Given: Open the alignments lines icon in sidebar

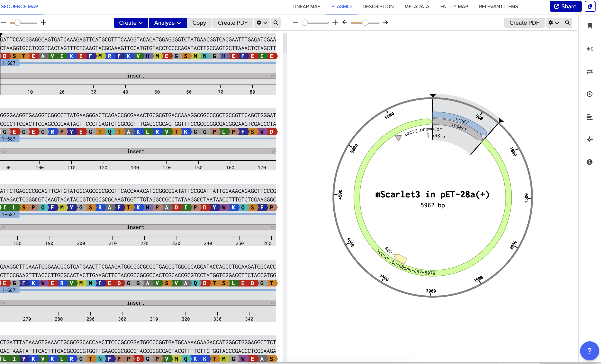Looking at the screenshot, I should 589,117.
